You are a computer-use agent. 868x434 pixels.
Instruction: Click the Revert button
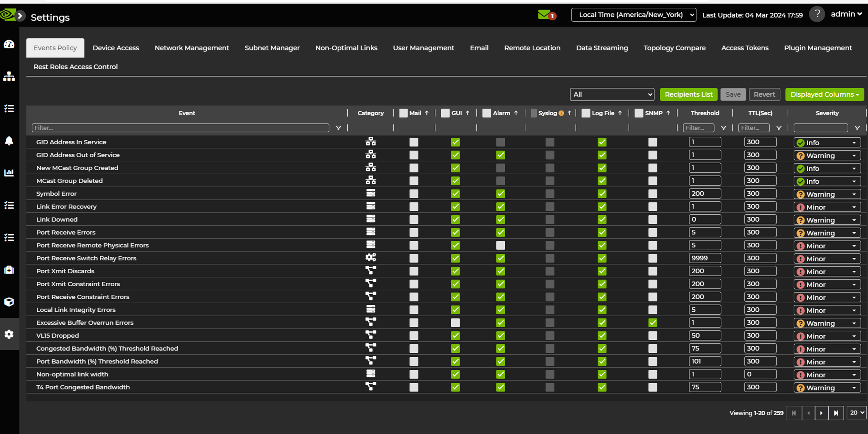coord(764,95)
